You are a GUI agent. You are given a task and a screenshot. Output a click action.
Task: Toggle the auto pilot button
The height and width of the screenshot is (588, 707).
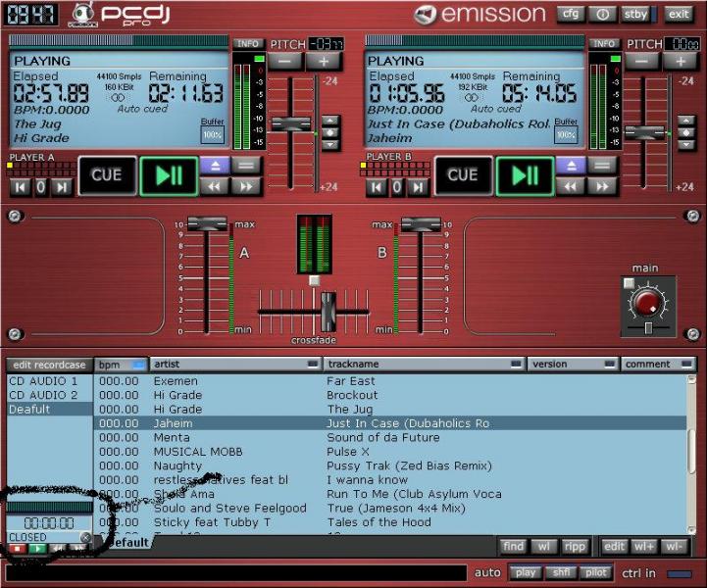pyautogui.click(x=596, y=572)
